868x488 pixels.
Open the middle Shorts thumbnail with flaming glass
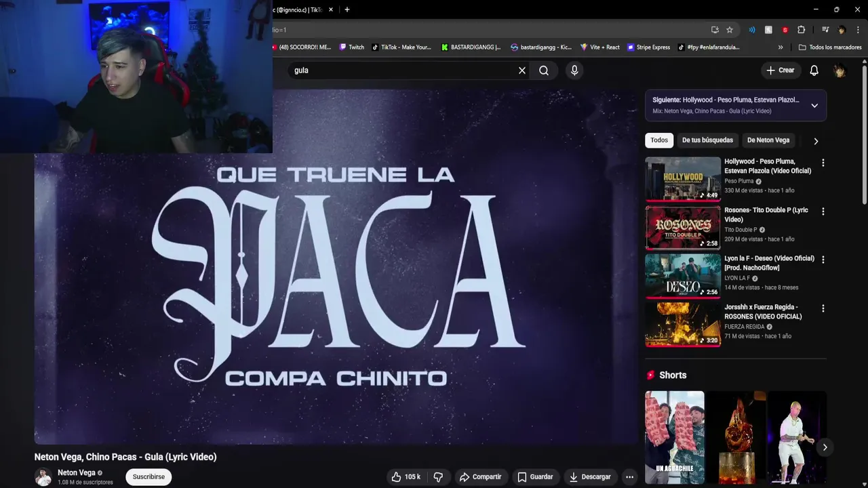tap(736, 437)
